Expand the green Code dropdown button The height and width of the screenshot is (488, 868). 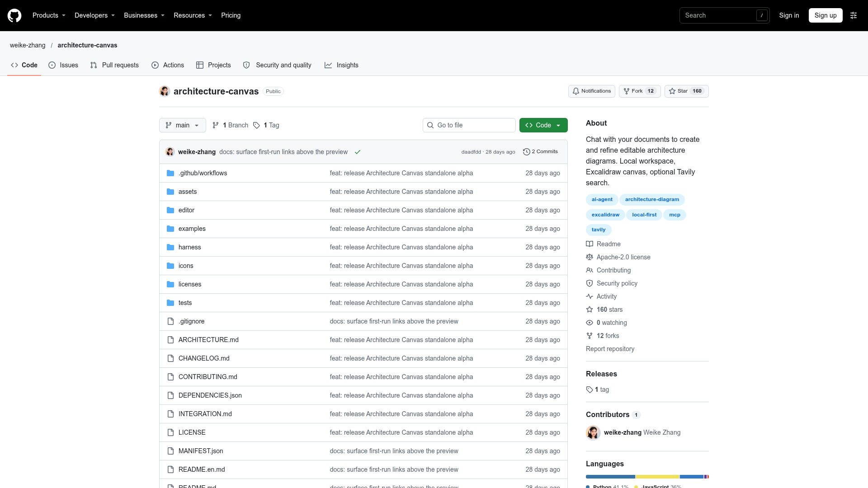[x=543, y=125]
